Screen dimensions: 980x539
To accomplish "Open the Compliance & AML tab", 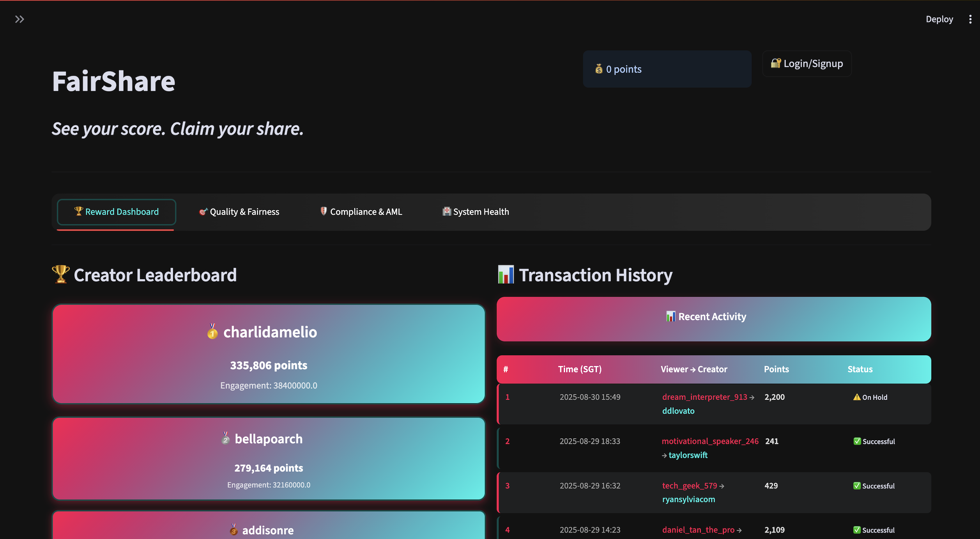I will pos(361,212).
